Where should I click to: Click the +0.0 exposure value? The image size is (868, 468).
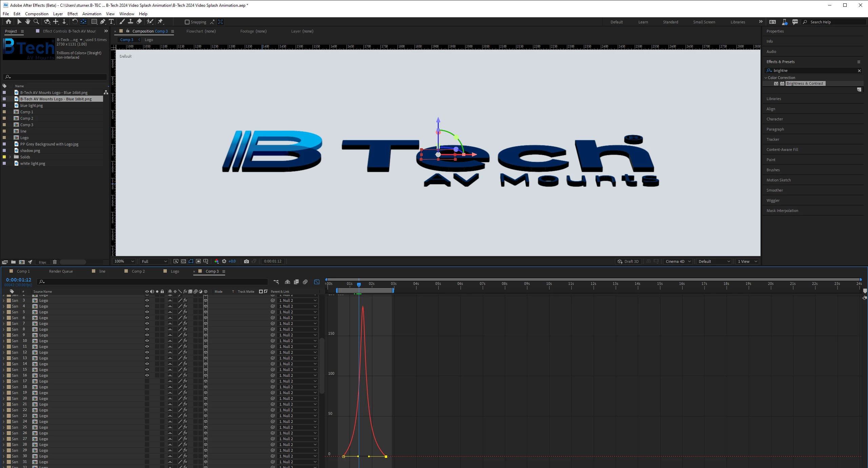point(232,261)
